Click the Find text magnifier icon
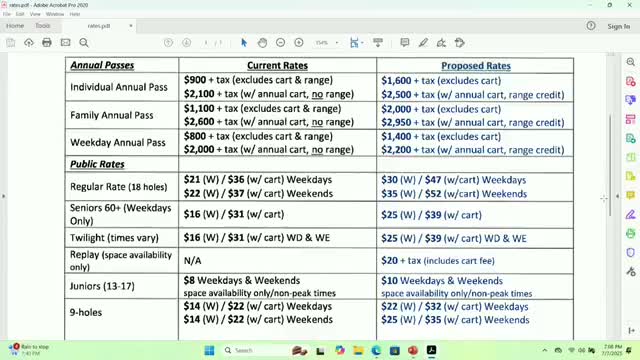This screenshot has width=640, height=360. point(84,42)
